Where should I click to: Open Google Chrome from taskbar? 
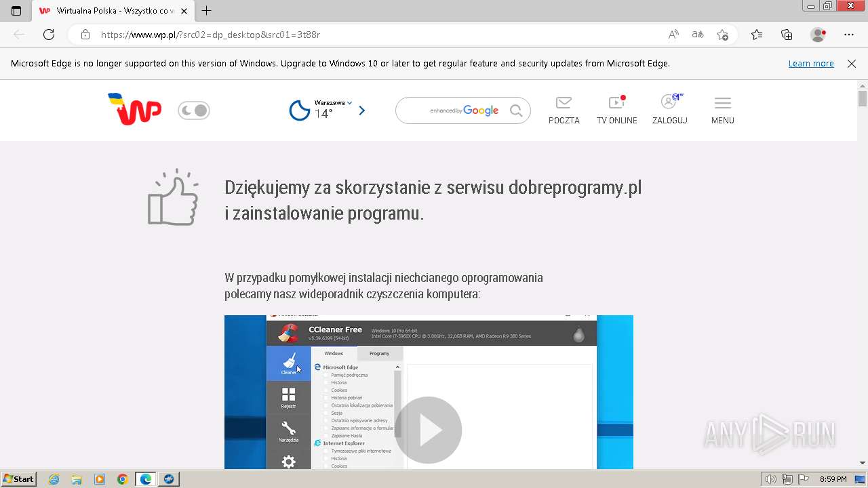pos(122,479)
